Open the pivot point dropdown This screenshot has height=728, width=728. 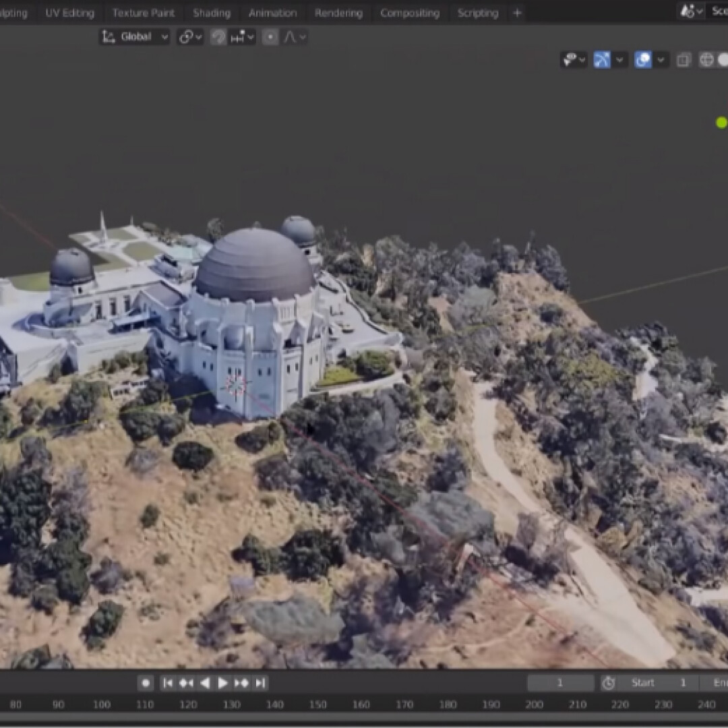191,37
